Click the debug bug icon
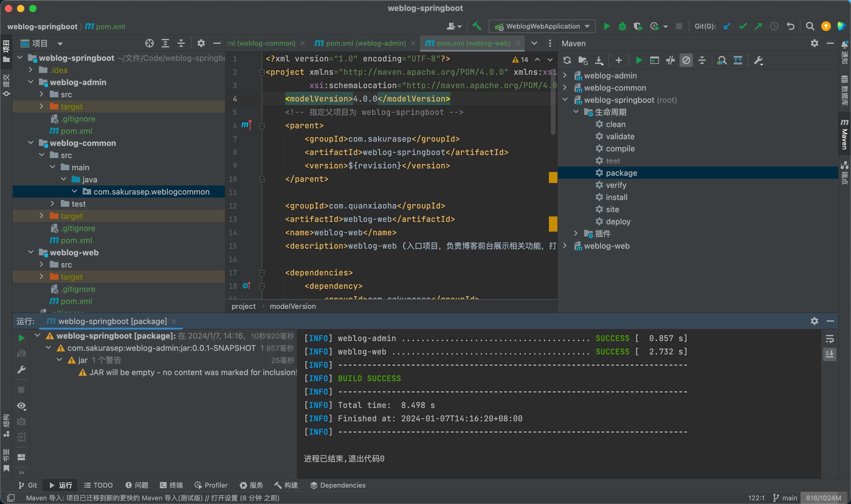 [622, 26]
